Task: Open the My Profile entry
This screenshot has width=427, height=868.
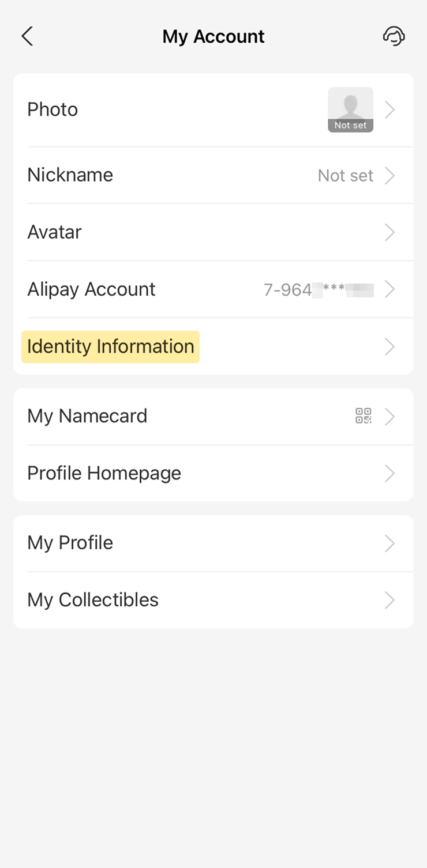Action: click(x=70, y=543)
